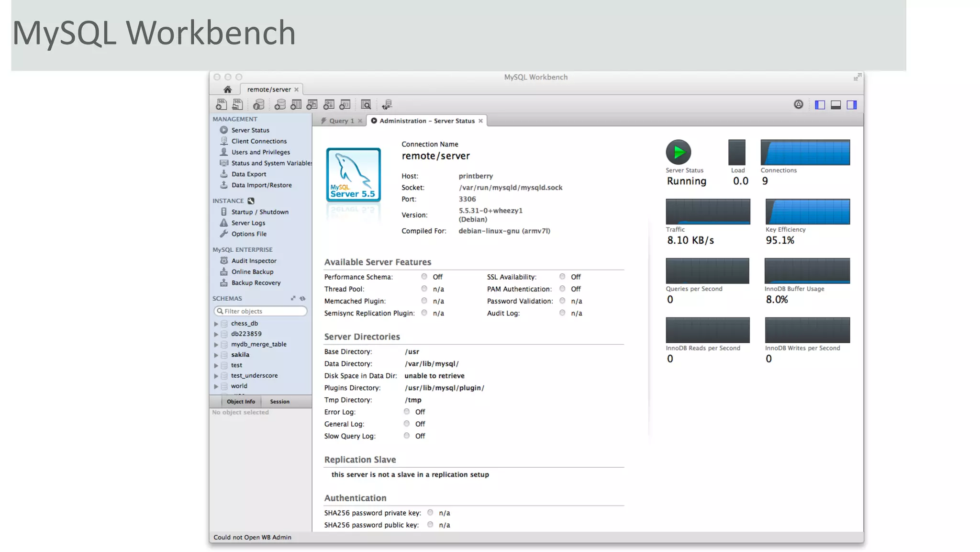Open Users and Privileges
980x552 pixels.
pyautogui.click(x=260, y=152)
